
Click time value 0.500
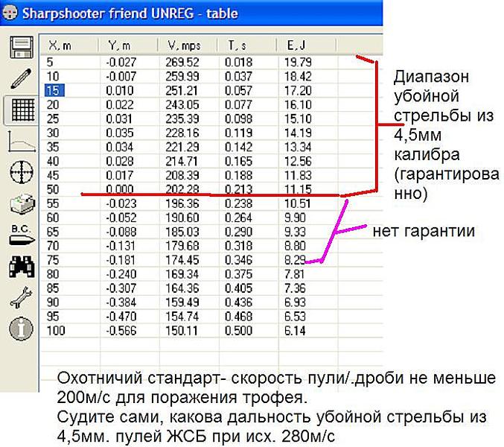pos(238,331)
